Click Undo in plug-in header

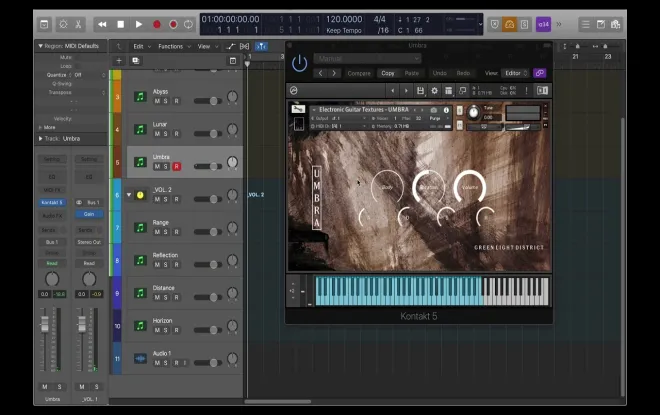(439, 73)
